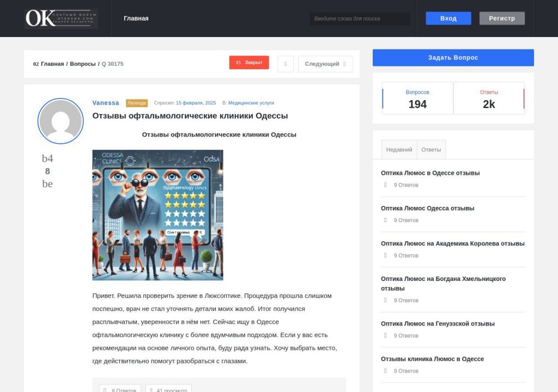Switch to the Ответы tab in the sidebar
The image size is (558, 392).
(431, 150)
